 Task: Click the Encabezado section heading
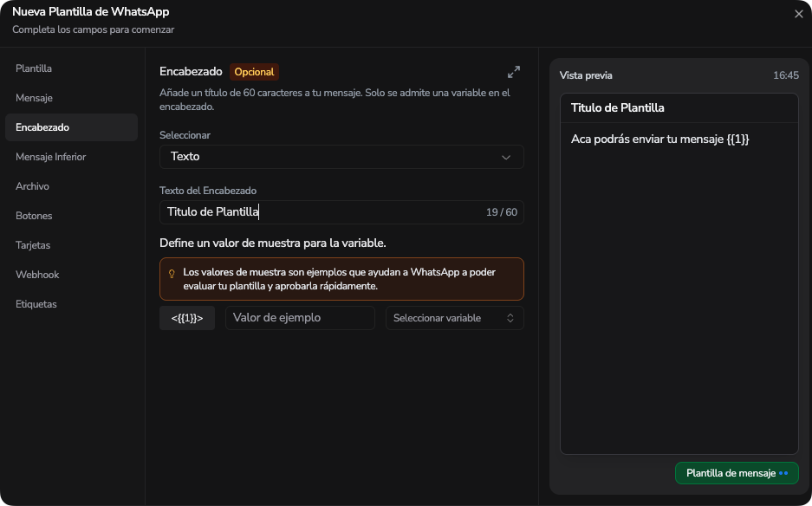click(191, 71)
